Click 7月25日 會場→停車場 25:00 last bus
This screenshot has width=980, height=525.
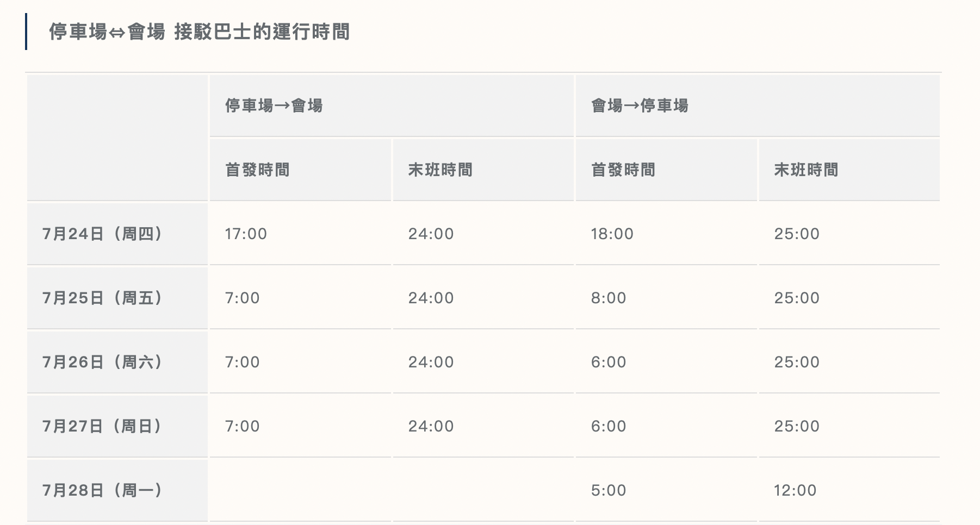coord(797,298)
